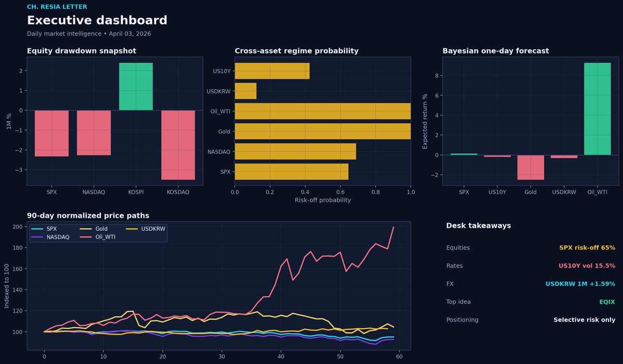Click the green KOSPI bar

(x=136, y=87)
